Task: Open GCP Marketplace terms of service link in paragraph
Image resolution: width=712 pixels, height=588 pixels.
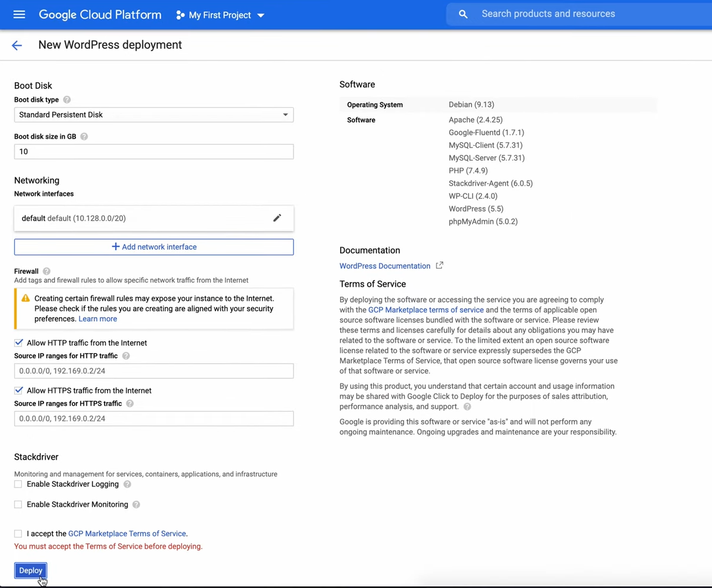Action: pyautogui.click(x=426, y=310)
